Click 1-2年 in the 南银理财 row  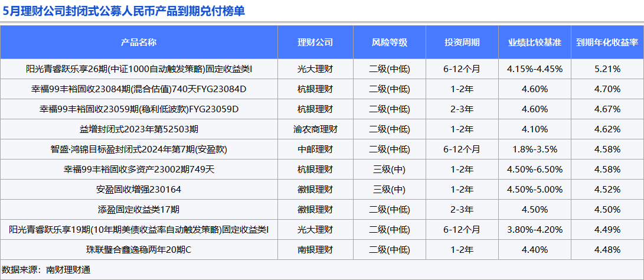462,250
